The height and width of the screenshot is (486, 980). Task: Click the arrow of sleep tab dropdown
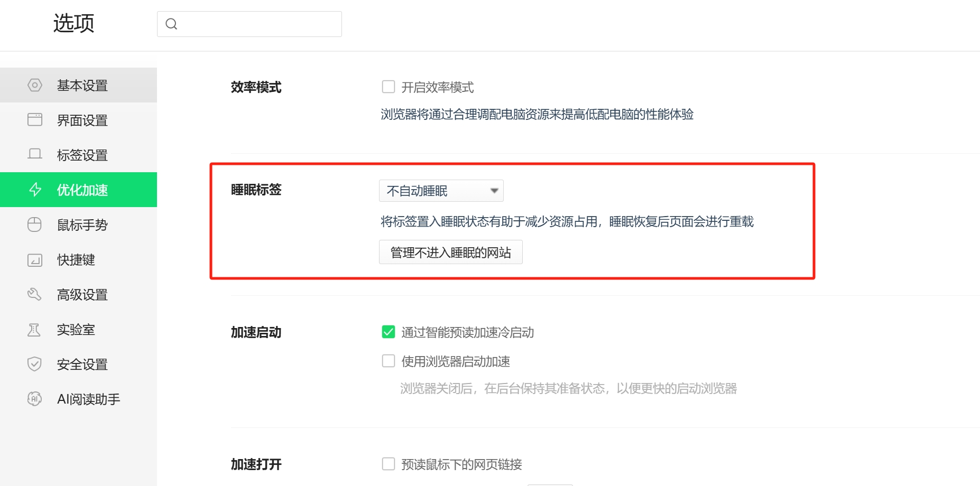coord(494,191)
